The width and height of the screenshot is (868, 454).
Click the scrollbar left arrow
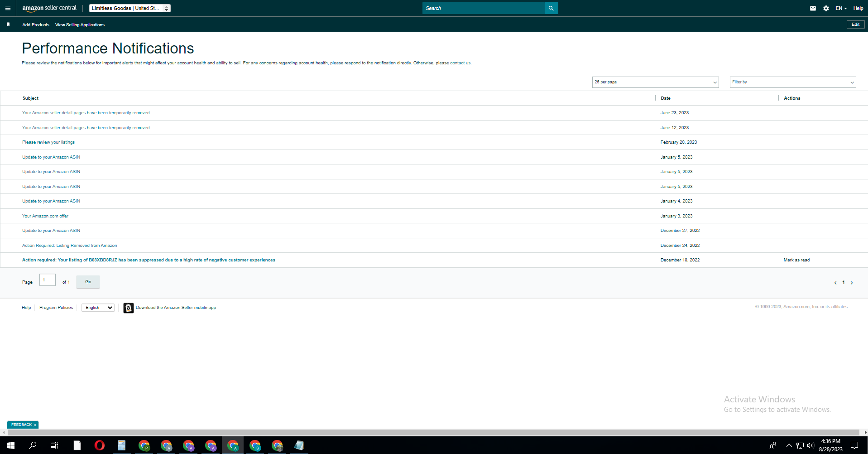click(4, 432)
